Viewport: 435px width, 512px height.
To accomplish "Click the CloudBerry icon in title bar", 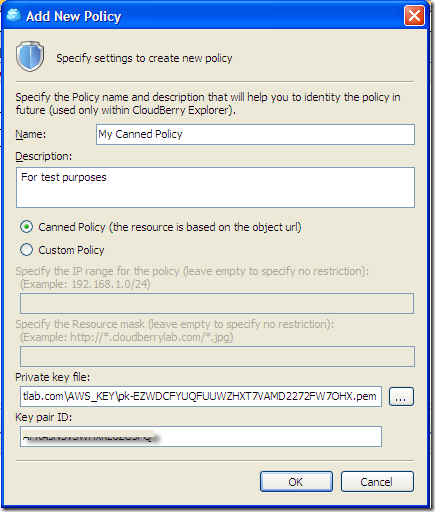I will (14, 16).
